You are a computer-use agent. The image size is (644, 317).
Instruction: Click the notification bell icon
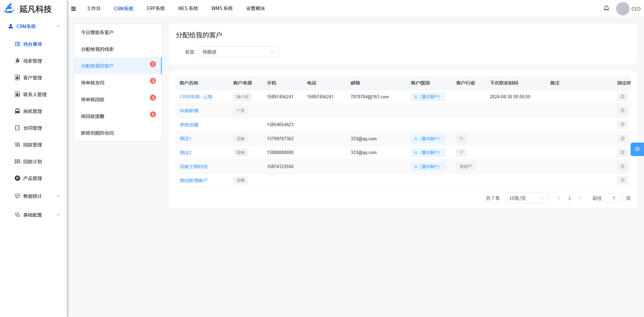pyautogui.click(x=606, y=8)
